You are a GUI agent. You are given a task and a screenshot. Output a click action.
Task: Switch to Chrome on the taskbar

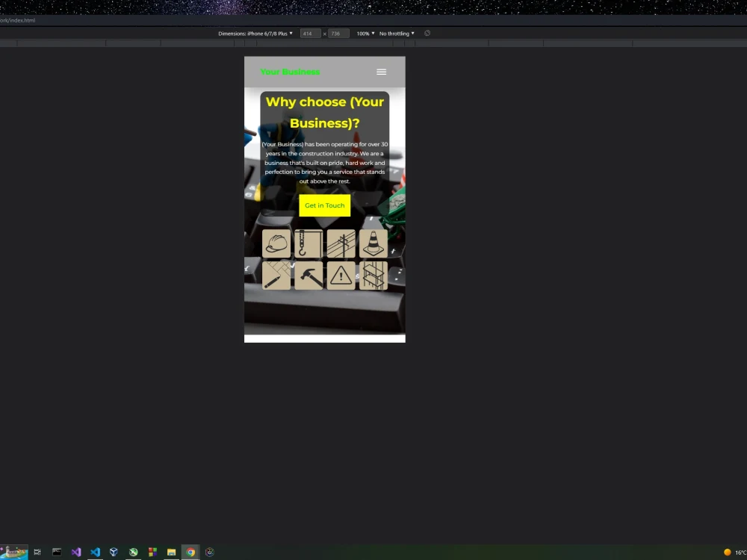(190, 552)
